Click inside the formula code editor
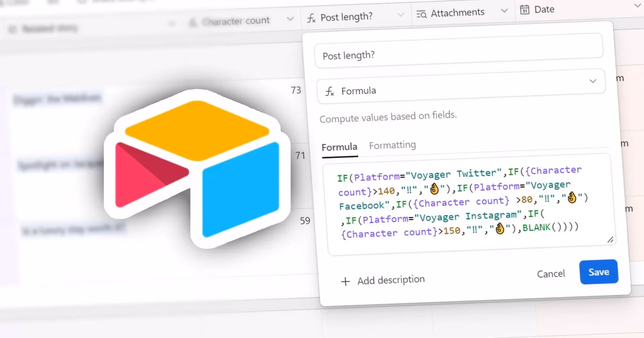 click(x=469, y=204)
